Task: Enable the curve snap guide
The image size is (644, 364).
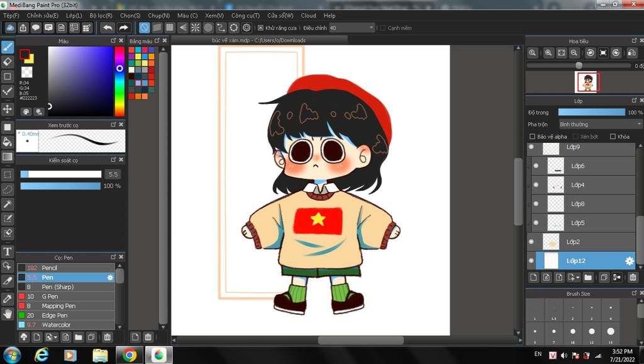Action: (x=221, y=28)
